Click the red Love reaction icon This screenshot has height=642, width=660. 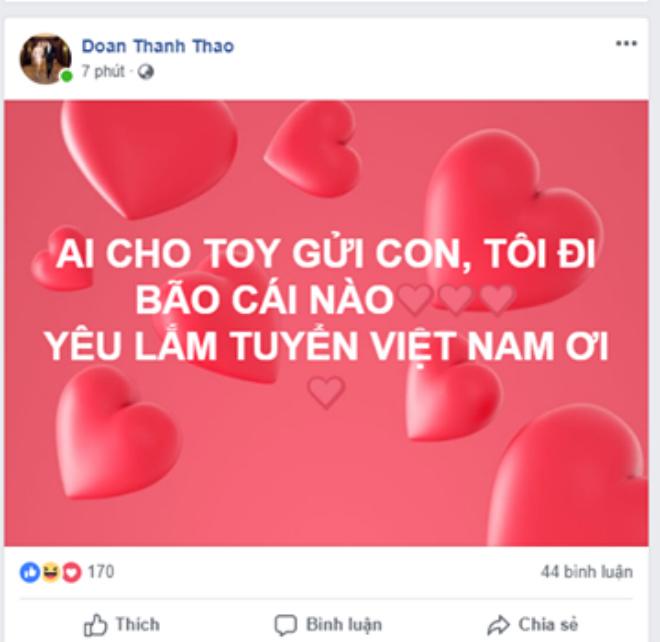click(72, 572)
